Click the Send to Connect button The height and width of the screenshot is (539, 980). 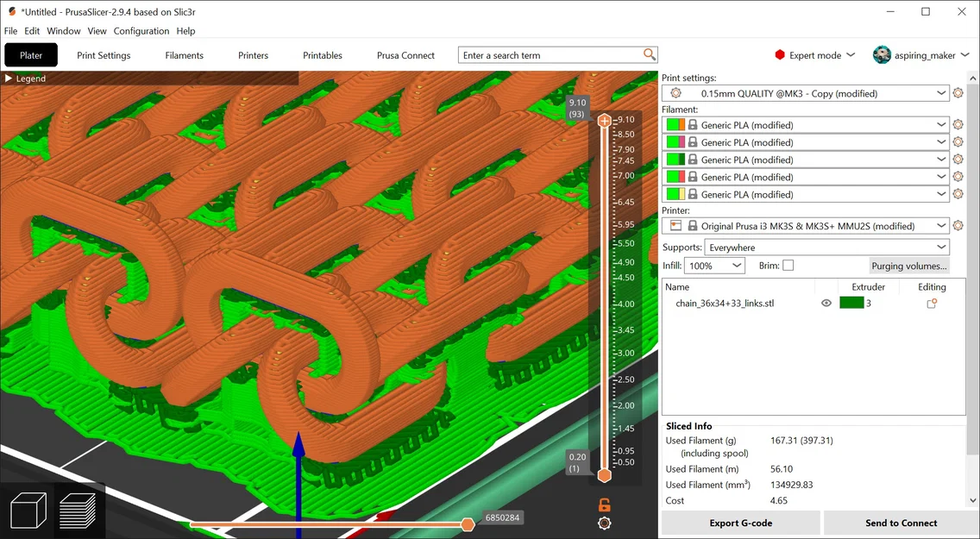click(901, 523)
